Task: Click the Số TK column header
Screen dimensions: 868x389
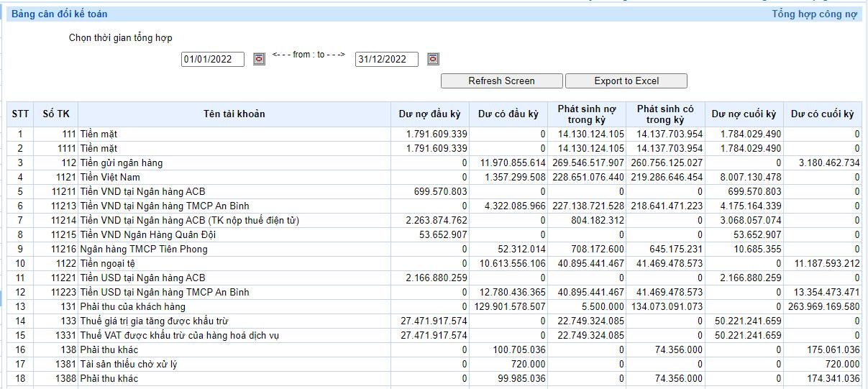Action: (56, 114)
